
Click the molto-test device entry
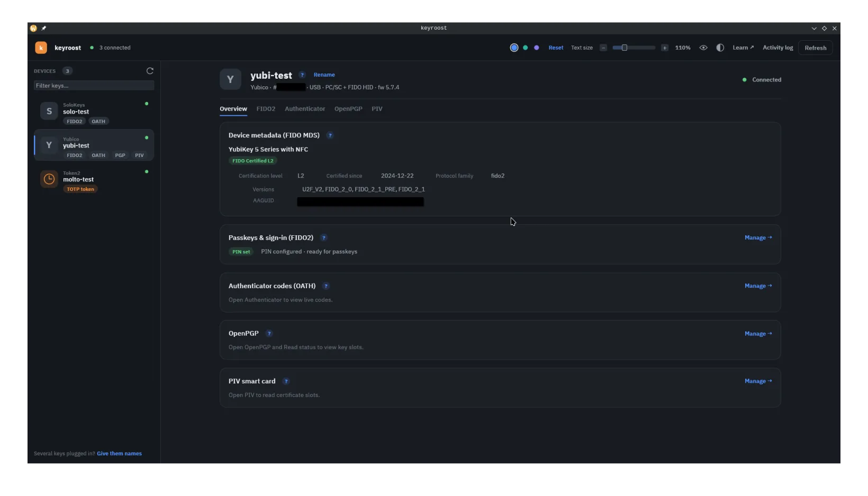(94, 180)
